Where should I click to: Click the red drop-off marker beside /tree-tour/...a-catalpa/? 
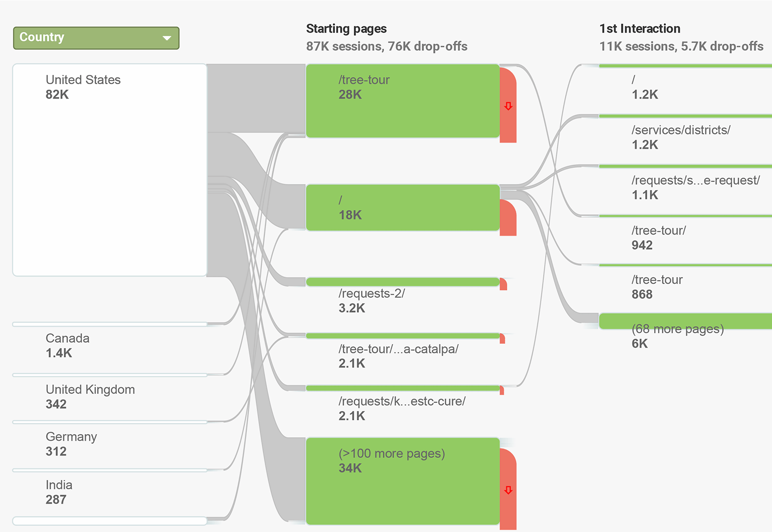coord(502,339)
